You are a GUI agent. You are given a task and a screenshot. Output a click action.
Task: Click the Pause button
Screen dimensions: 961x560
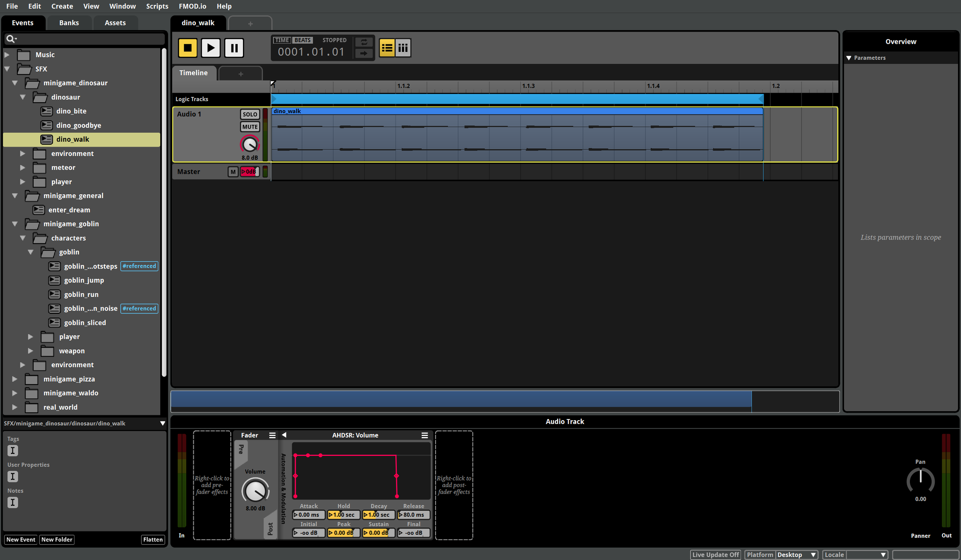(x=234, y=48)
